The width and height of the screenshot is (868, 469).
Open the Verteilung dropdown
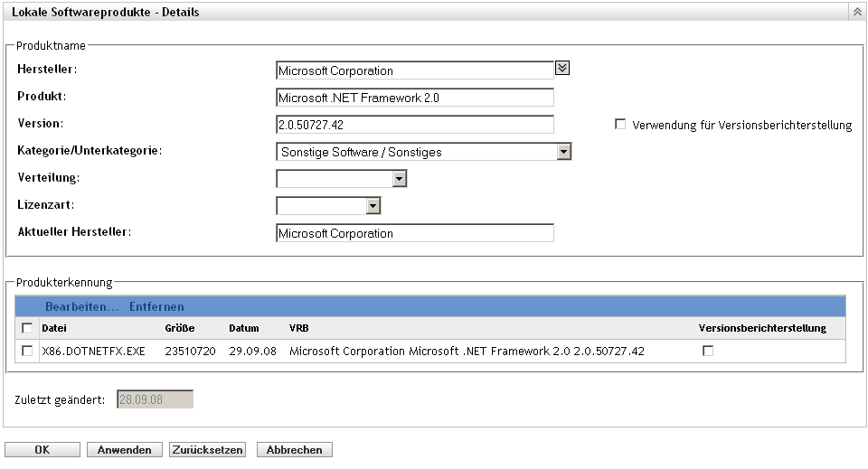(399, 179)
